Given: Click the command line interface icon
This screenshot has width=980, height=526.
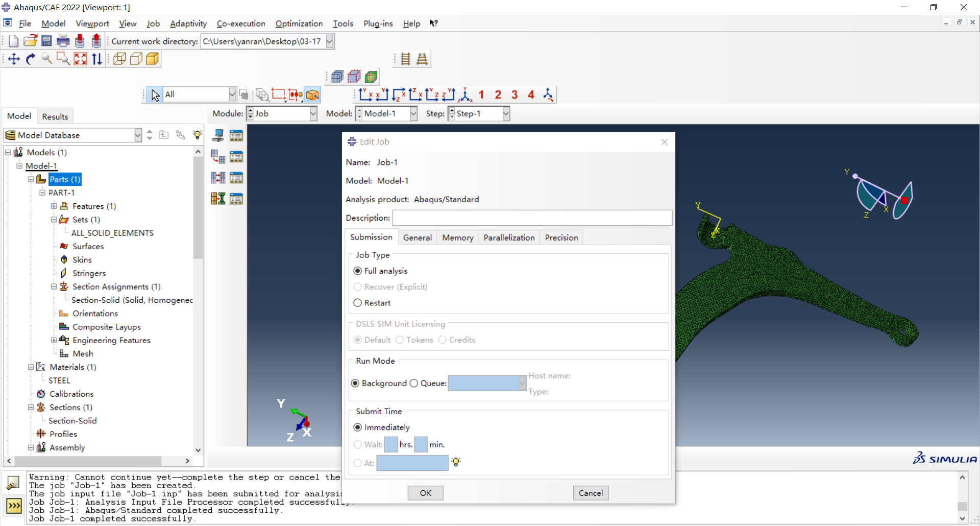Looking at the screenshot, I should pyautogui.click(x=14, y=506).
